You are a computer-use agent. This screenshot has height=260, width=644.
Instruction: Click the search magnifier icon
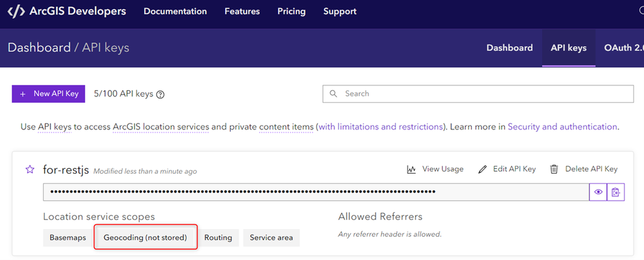pos(334,93)
